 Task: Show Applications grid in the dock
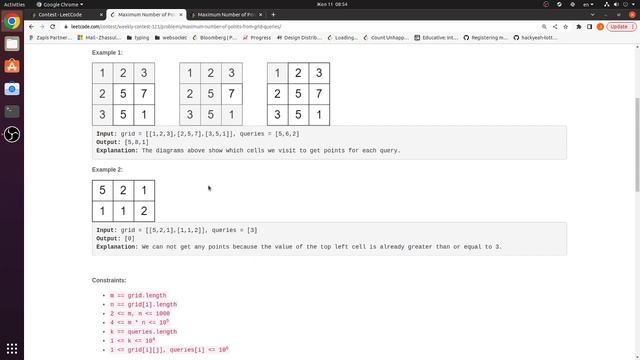coord(12,349)
